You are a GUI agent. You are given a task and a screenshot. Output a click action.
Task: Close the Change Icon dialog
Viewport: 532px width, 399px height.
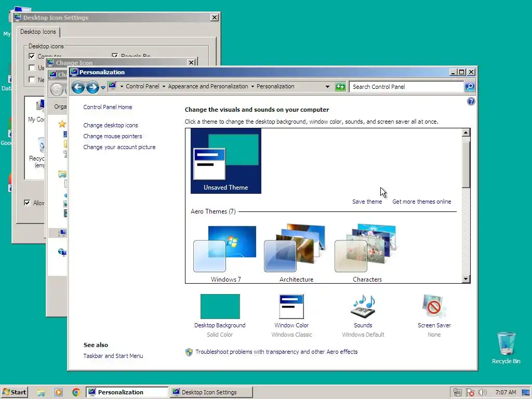click(x=191, y=62)
